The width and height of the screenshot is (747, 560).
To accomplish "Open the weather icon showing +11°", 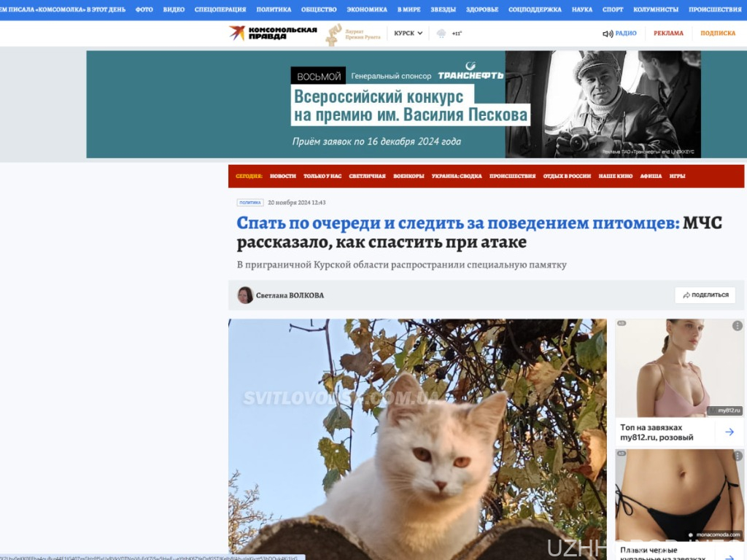I will pos(441,34).
